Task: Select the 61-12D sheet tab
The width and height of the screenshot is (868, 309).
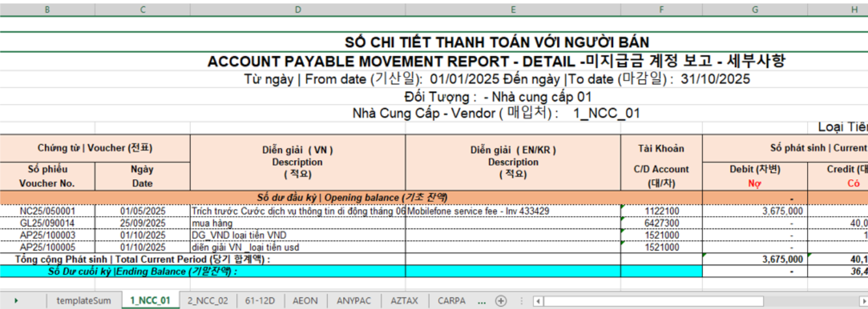Action: [x=261, y=301]
